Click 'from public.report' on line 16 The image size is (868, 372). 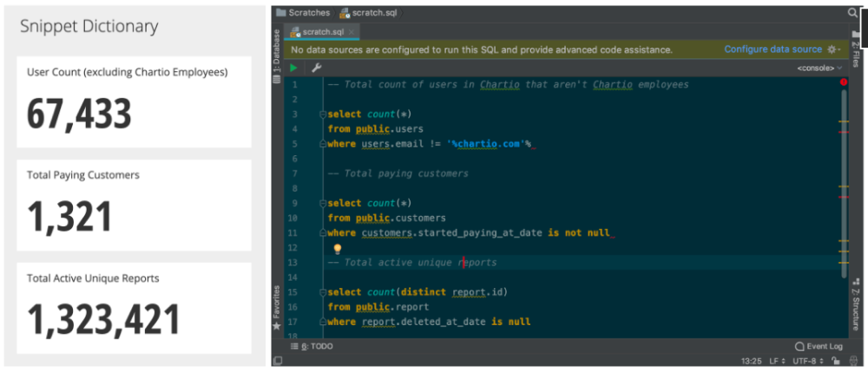coord(378,306)
